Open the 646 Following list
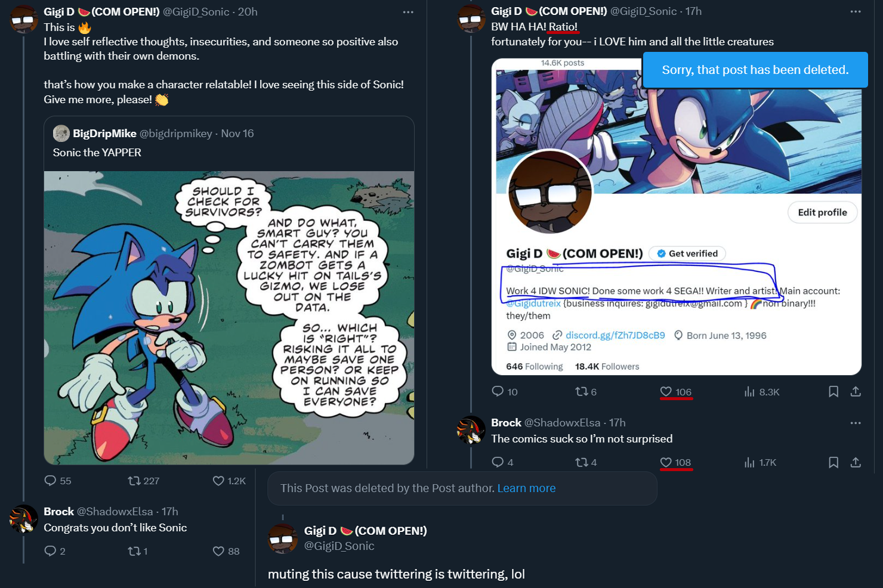 pyautogui.click(x=534, y=366)
